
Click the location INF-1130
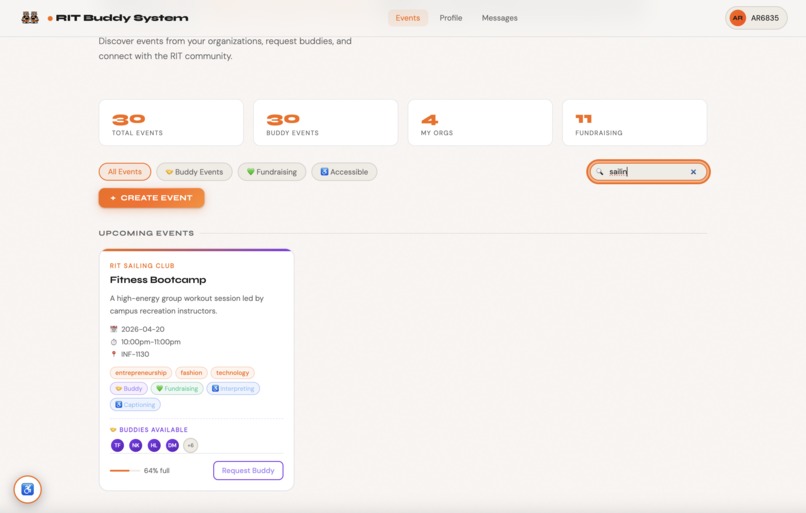pos(135,354)
